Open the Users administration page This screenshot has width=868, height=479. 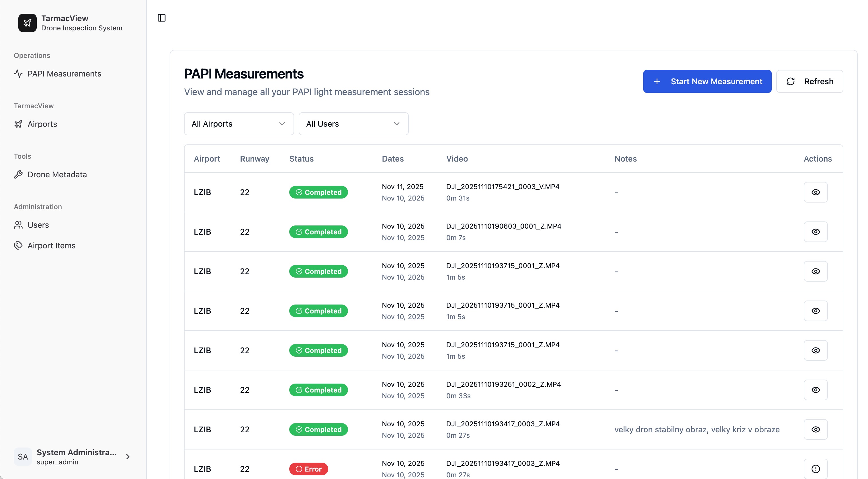[38, 225]
